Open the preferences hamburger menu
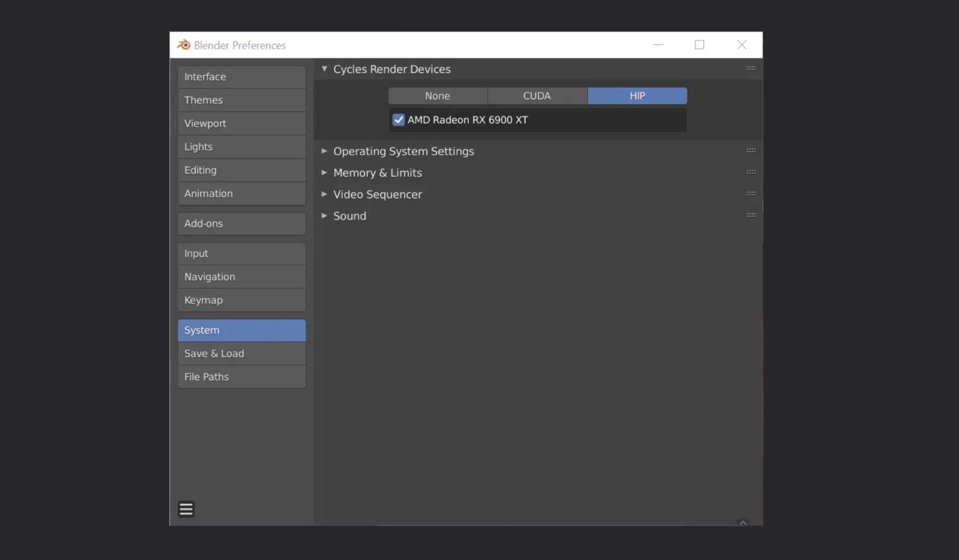The image size is (959, 560). coord(185,509)
